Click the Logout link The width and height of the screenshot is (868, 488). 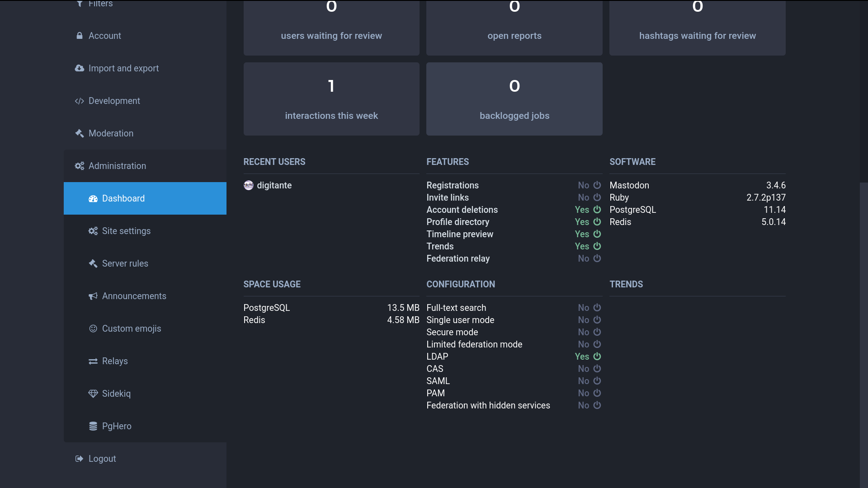coord(102,459)
